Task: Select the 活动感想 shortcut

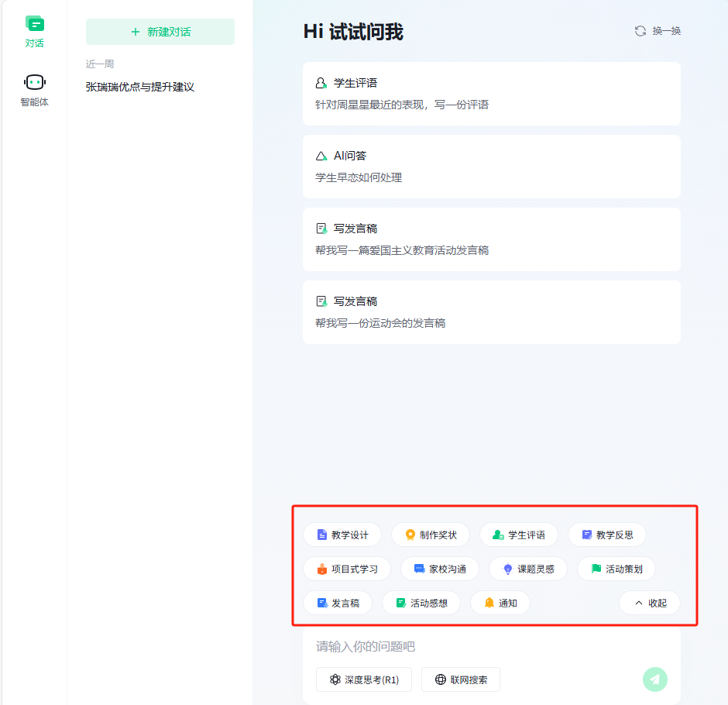Action: click(421, 603)
